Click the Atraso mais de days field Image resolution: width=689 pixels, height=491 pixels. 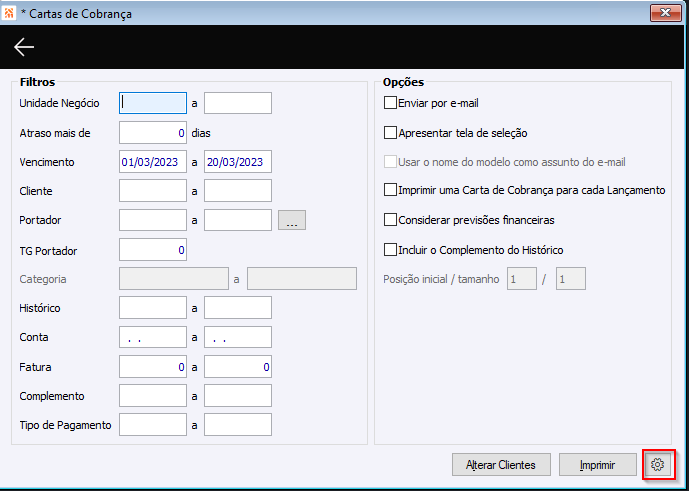pyautogui.click(x=153, y=133)
